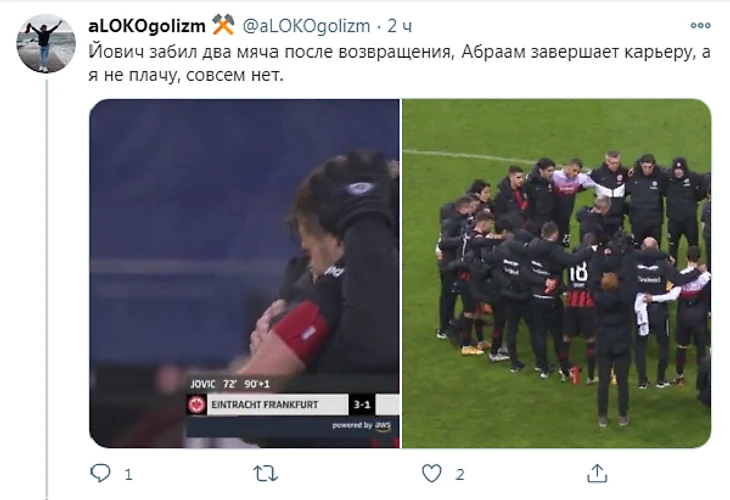Click the like count number 2

460,475
